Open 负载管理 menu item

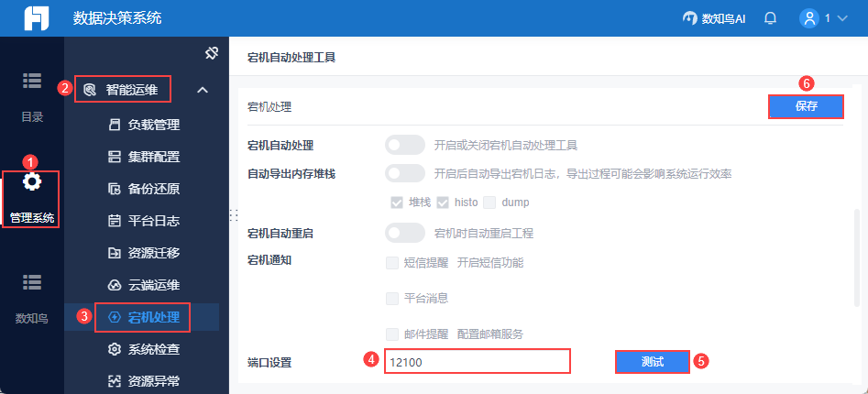click(x=153, y=125)
